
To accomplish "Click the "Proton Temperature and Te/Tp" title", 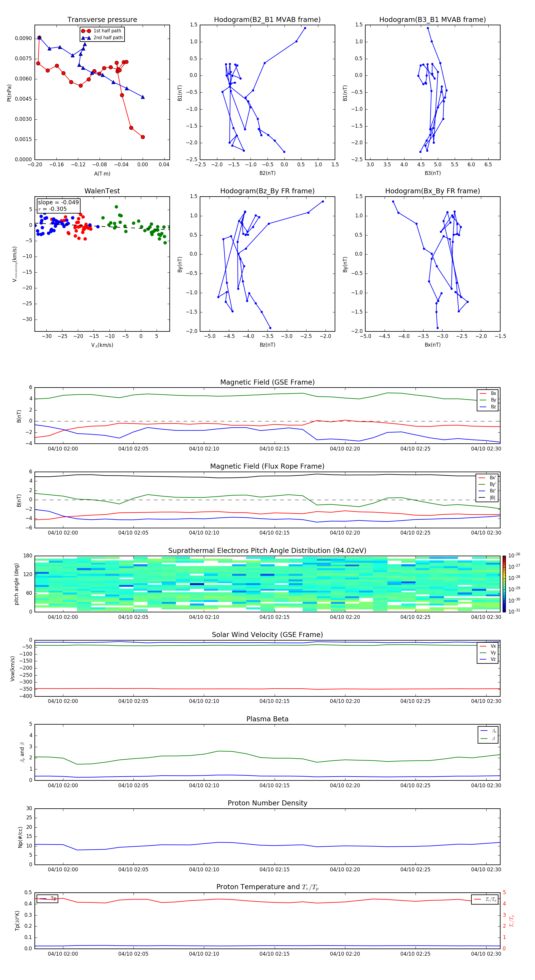I will pos(267,887).
